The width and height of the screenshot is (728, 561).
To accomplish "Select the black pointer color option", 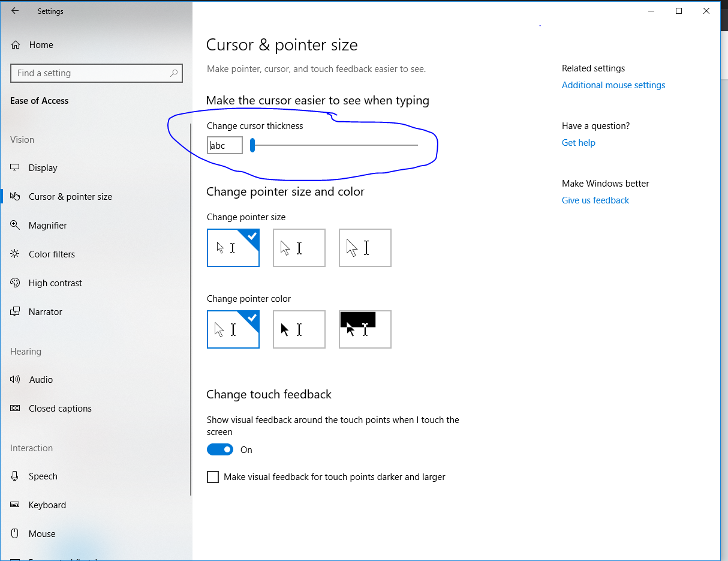I will [x=299, y=329].
